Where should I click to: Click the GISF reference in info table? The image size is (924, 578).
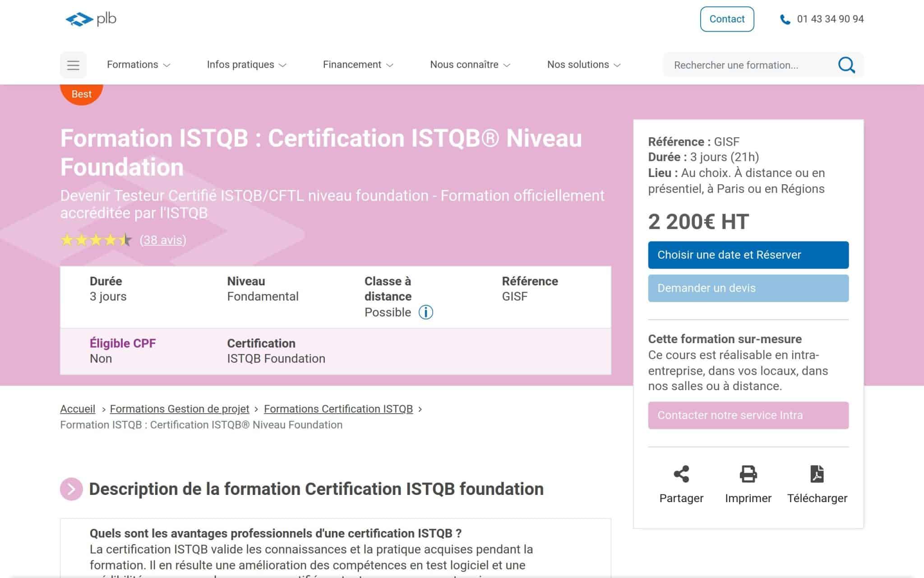515,297
